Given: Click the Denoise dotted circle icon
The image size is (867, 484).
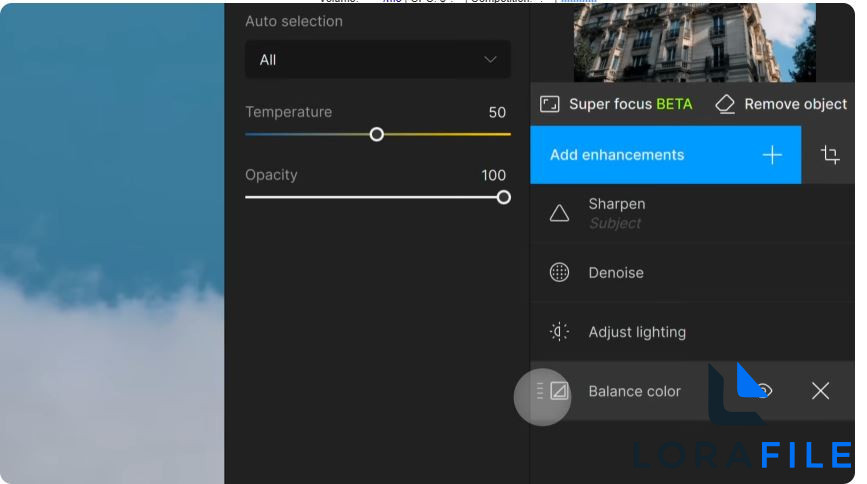Looking at the screenshot, I should 559,272.
